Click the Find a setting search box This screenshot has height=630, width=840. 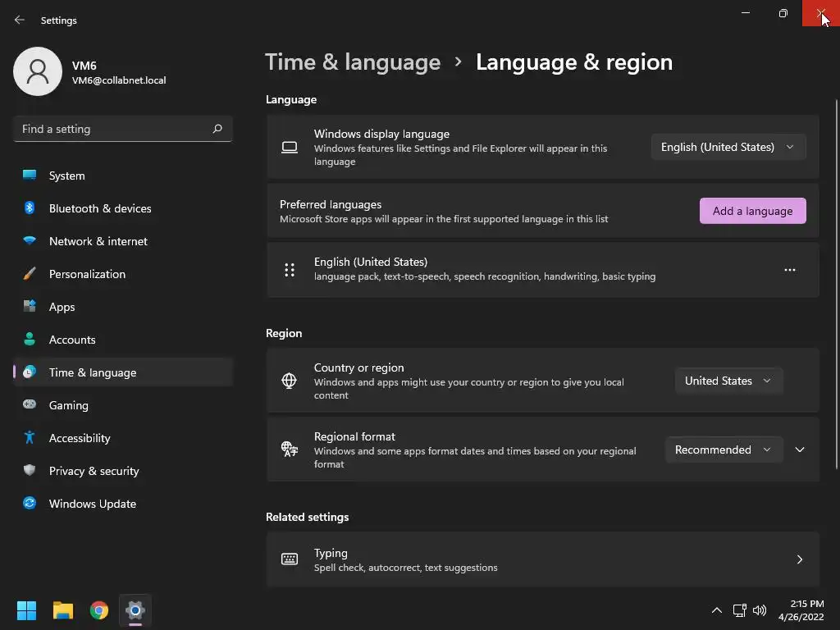[x=123, y=129]
